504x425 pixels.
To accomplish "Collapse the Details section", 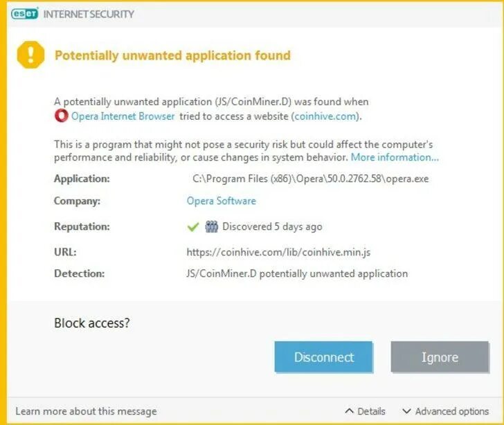I will coord(365,411).
